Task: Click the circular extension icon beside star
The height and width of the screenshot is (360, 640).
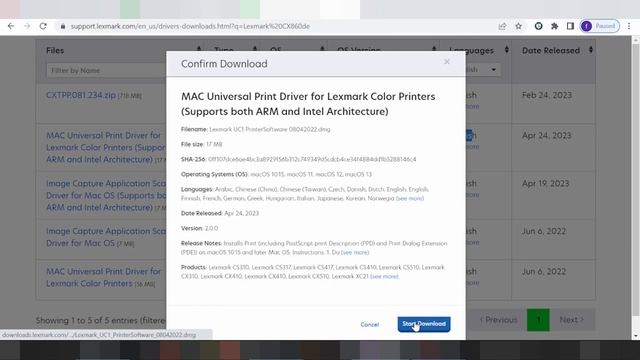Action: point(538,26)
